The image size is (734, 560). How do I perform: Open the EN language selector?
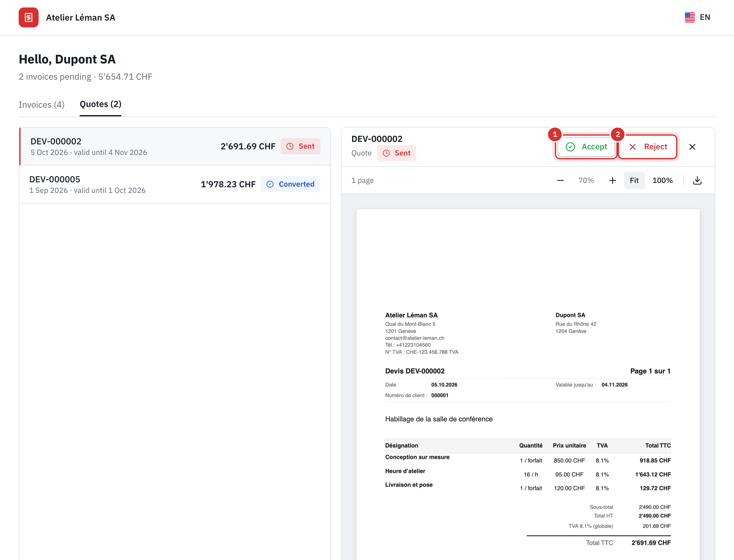[697, 17]
